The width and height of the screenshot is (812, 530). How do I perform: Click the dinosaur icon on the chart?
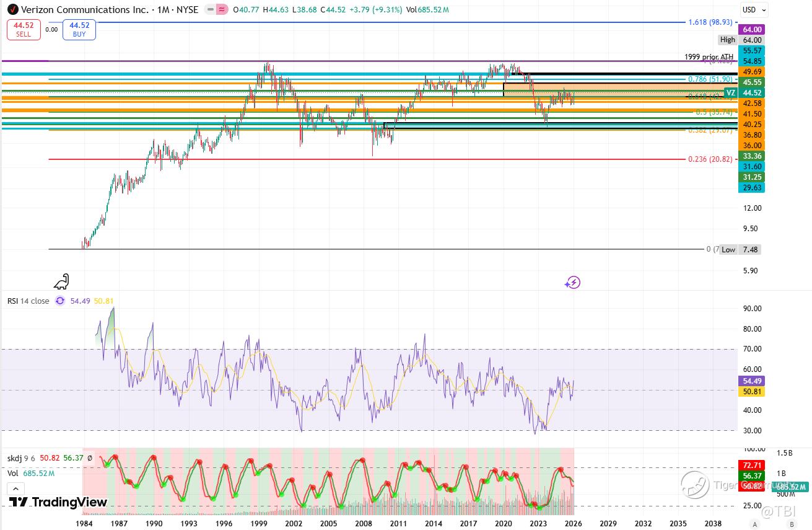coord(61,282)
